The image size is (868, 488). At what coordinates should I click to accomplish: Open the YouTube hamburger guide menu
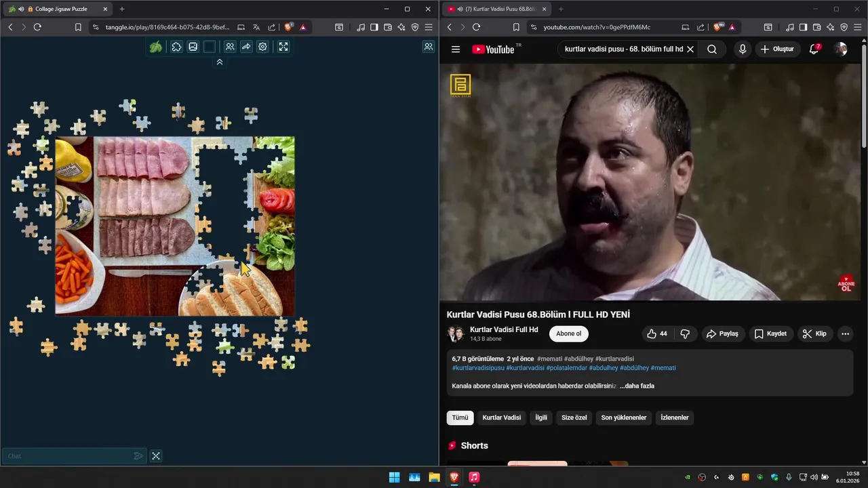tap(456, 49)
